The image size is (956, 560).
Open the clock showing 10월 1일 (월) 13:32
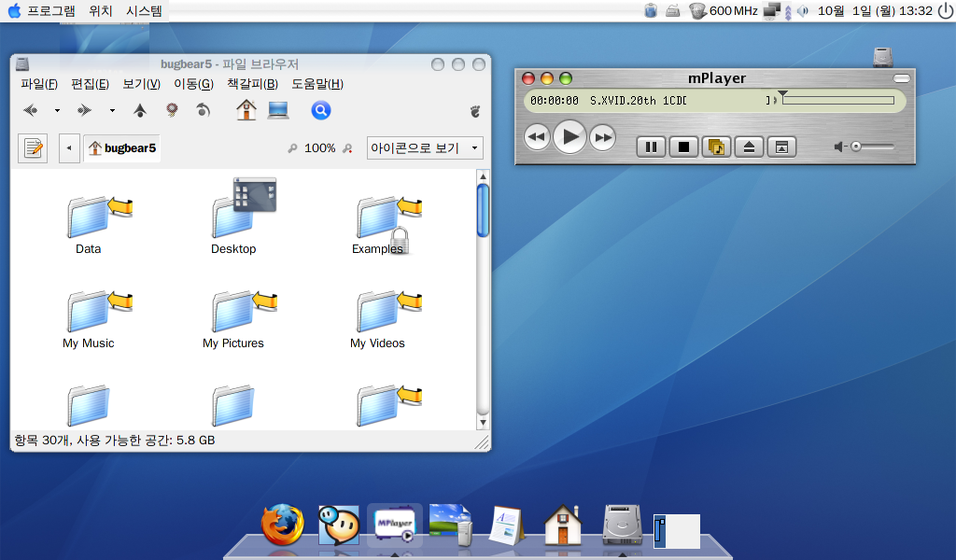(x=875, y=11)
